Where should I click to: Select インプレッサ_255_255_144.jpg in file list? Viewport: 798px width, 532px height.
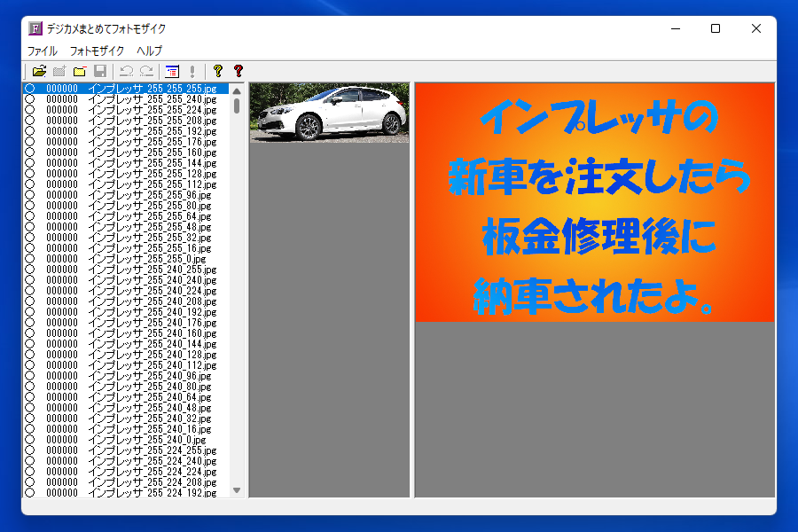(x=126, y=163)
